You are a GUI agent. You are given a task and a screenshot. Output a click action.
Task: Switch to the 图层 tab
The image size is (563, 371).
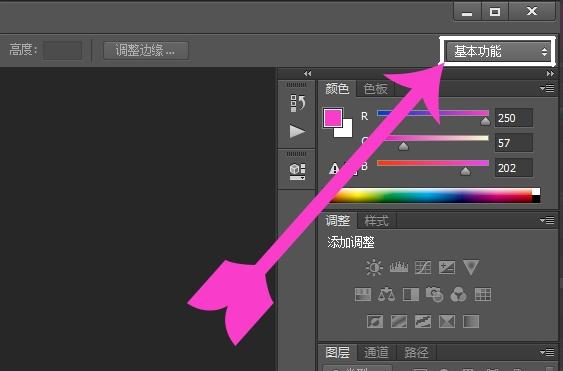pos(338,353)
